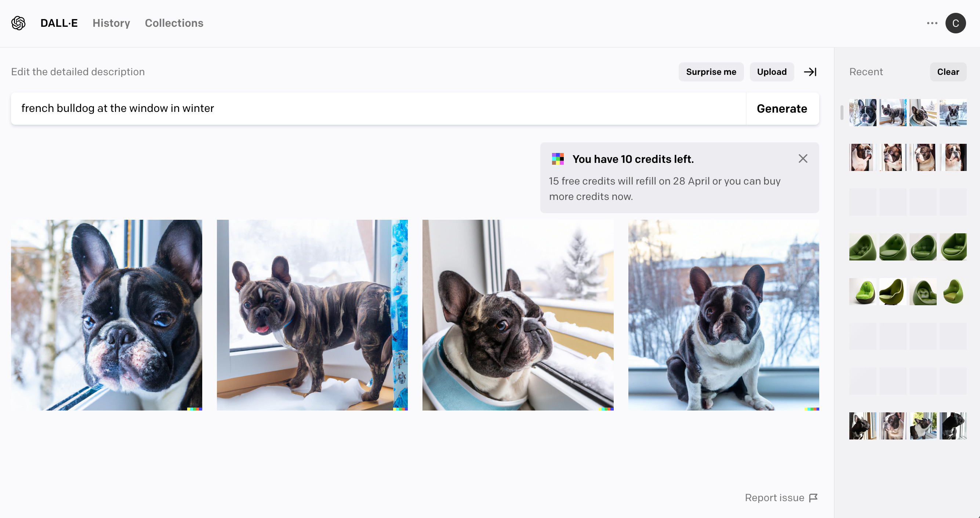Click the Upload button
The width and height of the screenshot is (980, 518).
tap(772, 72)
